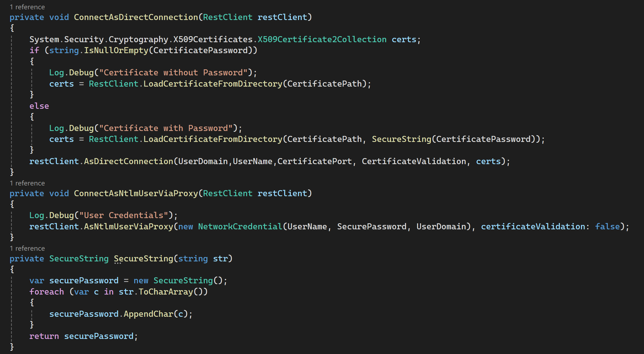Click the '1 reference' CodeLens above ConnectAsDirectConnection

(27, 7)
